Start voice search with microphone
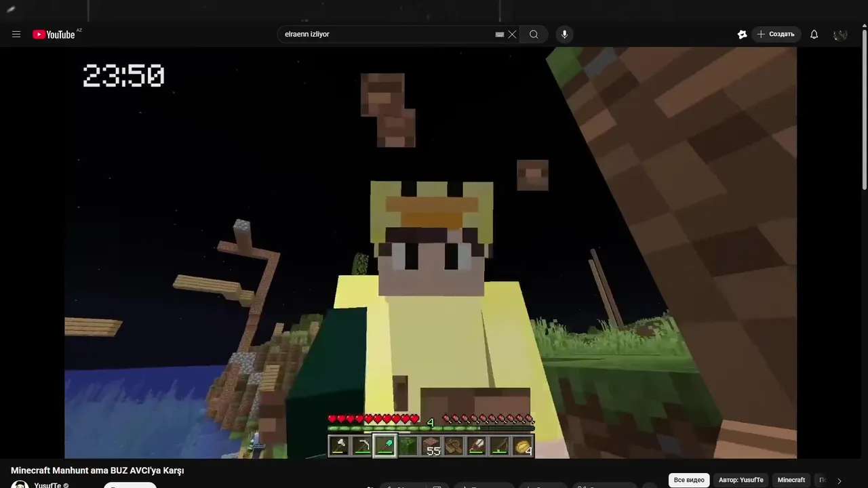Image resolution: width=868 pixels, height=488 pixels. (x=564, y=35)
